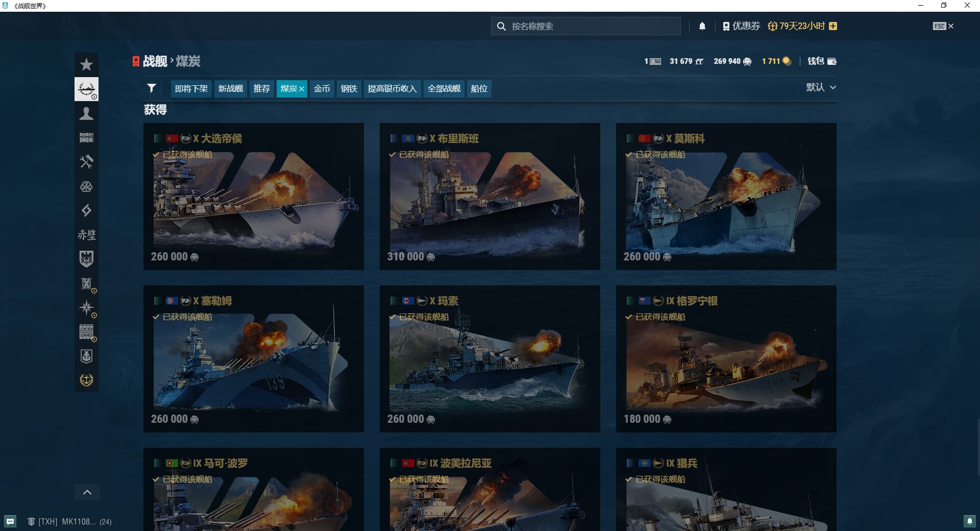Screen dimensions: 980x531
Task: Click the eagle shield emblem icon
Action: 86,259
